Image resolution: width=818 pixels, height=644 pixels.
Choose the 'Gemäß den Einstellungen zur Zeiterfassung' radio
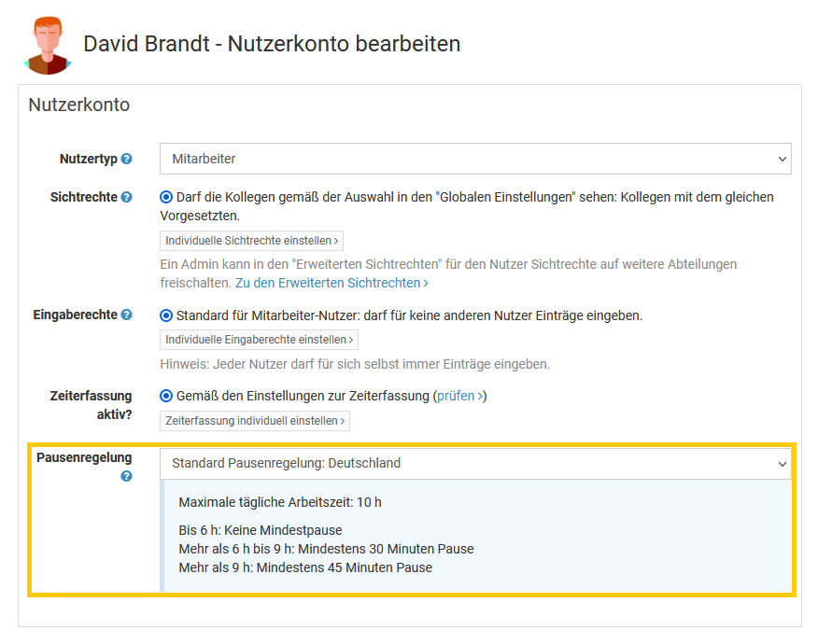[166, 396]
